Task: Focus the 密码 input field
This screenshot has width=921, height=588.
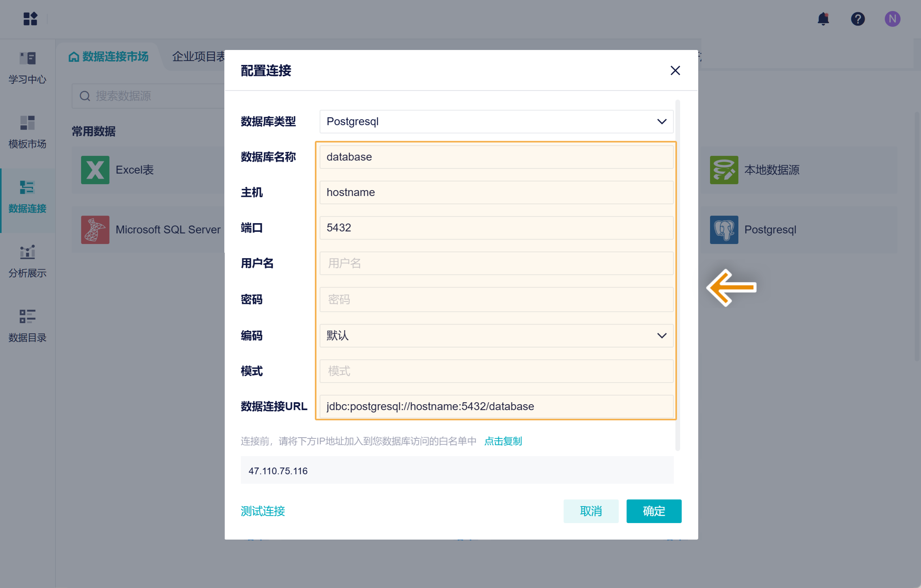Action: pyautogui.click(x=497, y=300)
